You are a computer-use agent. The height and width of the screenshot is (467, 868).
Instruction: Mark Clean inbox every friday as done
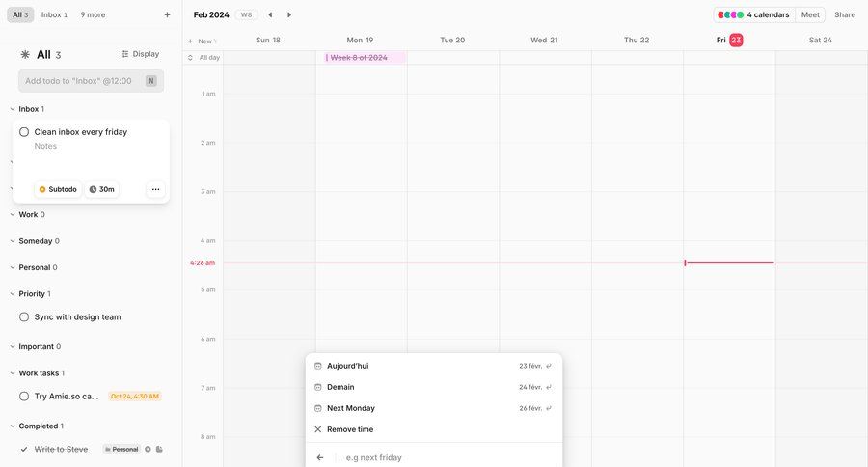point(24,132)
